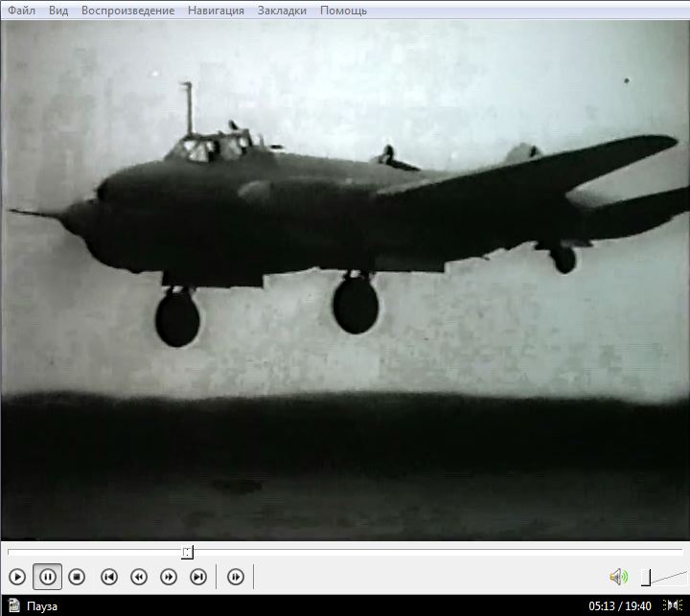
Task: Open the Закладки menu
Action: 282,11
